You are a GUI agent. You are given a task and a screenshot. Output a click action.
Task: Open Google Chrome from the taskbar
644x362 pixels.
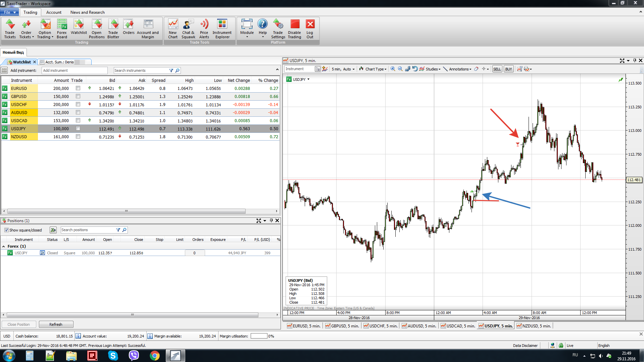[x=154, y=355]
